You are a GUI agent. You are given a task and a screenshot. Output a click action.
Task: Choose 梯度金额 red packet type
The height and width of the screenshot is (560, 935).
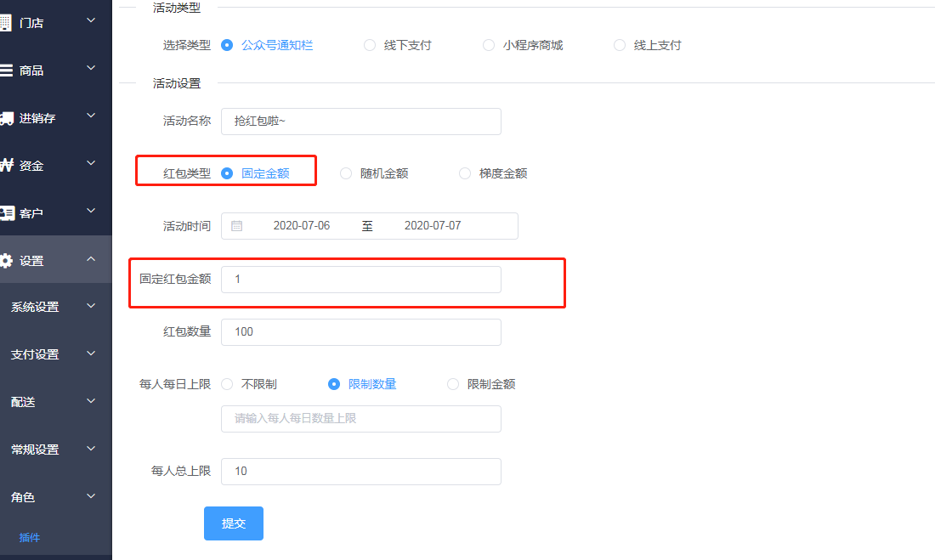coord(493,173)
